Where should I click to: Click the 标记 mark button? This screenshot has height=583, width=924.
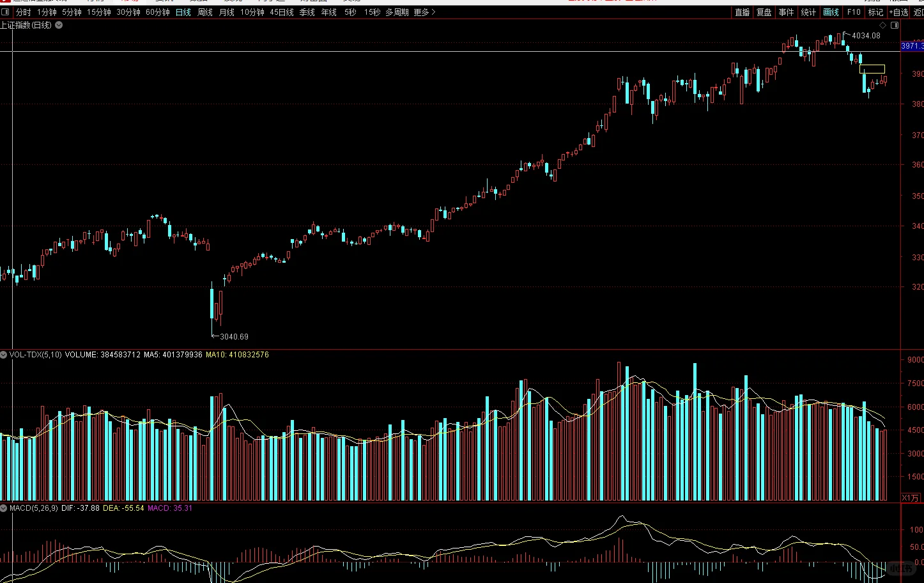pyautogui.click(x=875, y=12)
